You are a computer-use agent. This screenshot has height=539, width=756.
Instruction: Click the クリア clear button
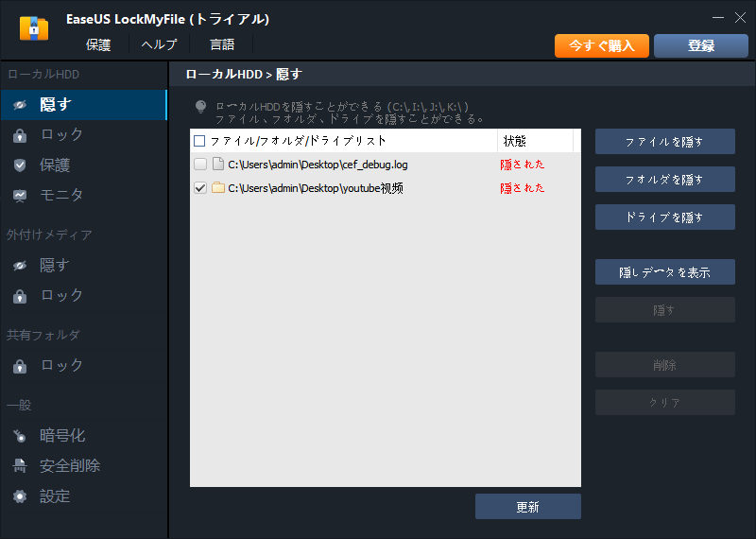pyautogui.click(x=665, y=403)
